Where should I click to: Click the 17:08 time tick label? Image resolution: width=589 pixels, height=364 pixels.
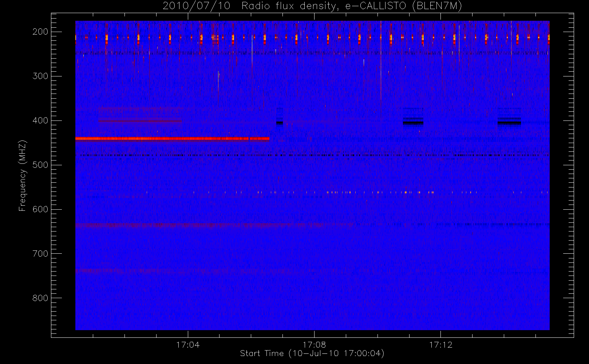(x=314, y=345)
